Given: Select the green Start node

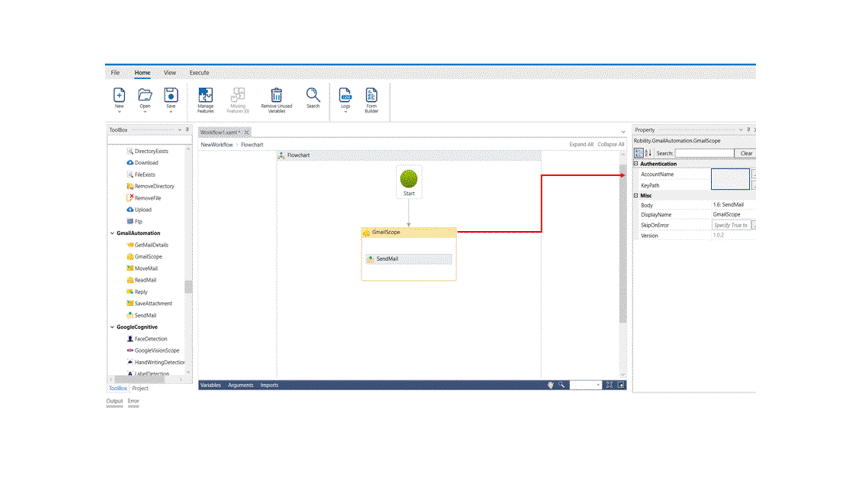Looking at the screenshot, I should pyautogui.click(x=408, y=180).
